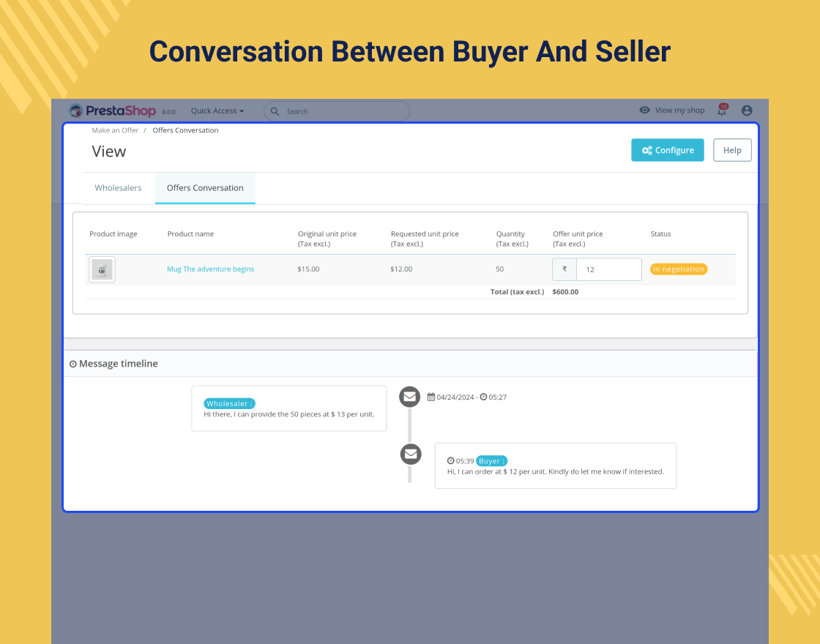Click the buyer message about $12 per unit

coord(556,471)
